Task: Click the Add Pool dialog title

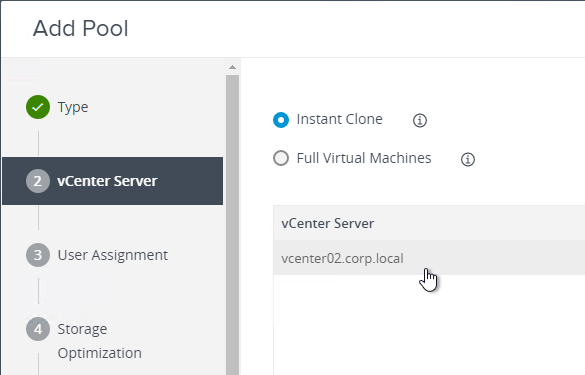Action: (81, 28)
